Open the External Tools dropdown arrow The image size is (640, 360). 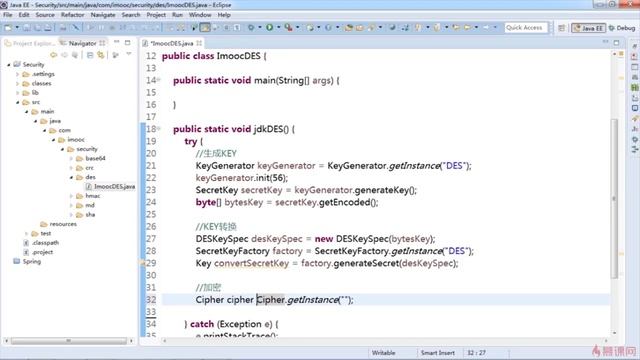(x=298, y=27)
